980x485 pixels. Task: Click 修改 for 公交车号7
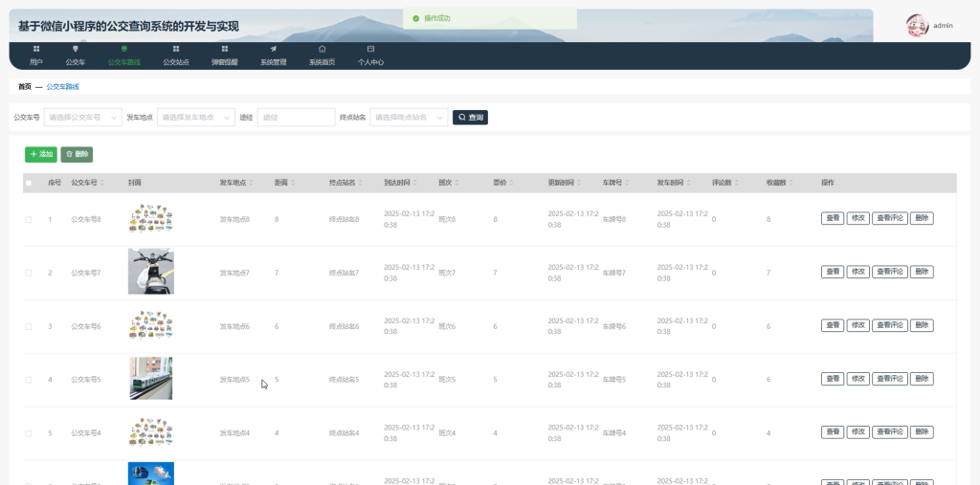tap(857, 272)
